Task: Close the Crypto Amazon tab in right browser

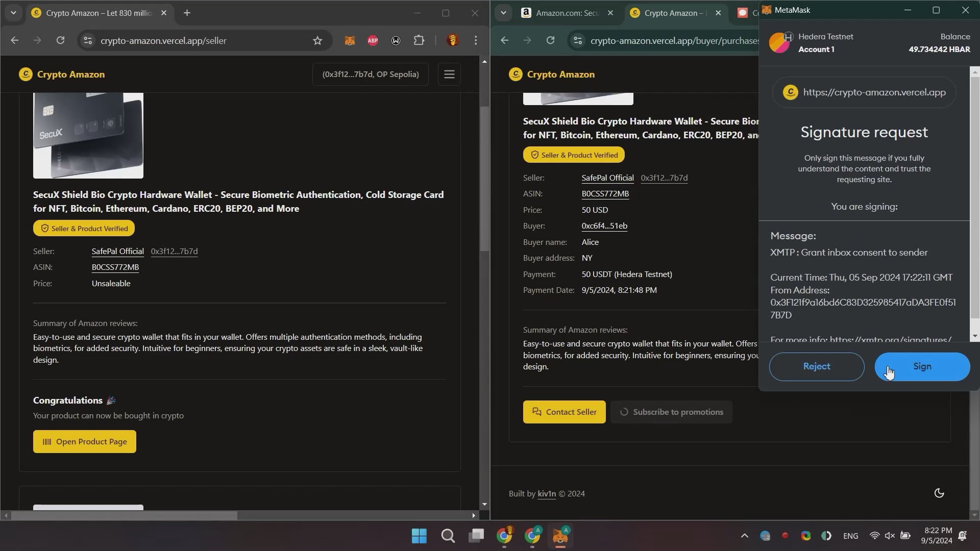Action: 718,13
